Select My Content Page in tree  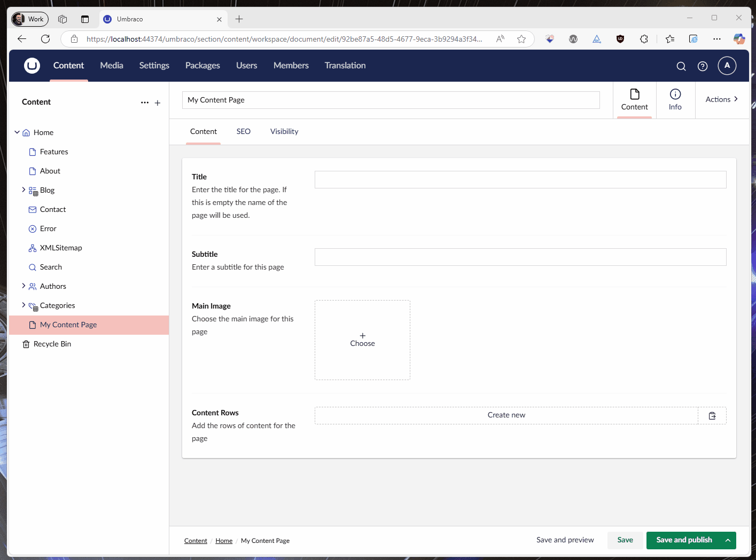point(89,325)
